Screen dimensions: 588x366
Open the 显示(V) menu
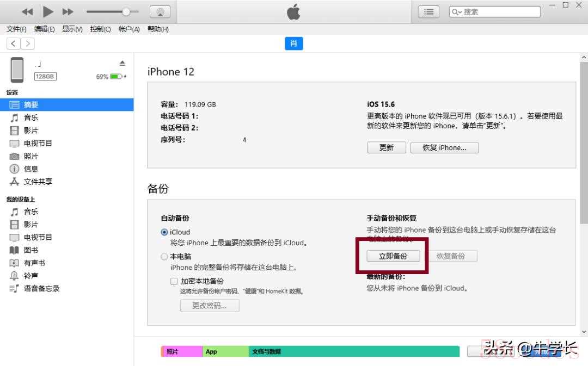tap(72, 29)
